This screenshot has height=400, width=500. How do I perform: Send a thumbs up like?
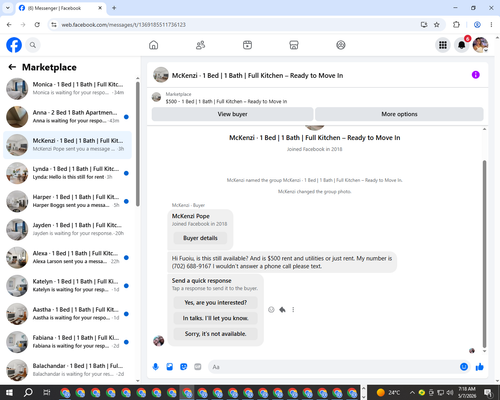(480, 367)
